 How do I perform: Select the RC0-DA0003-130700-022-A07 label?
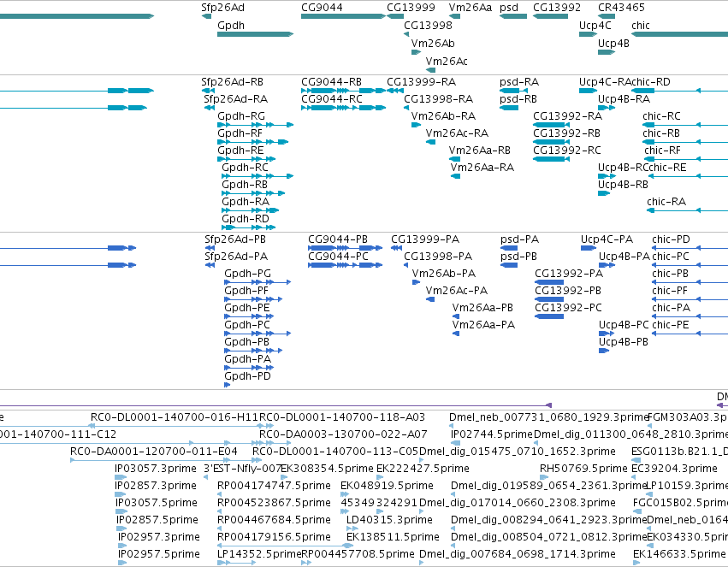point(343,434)
